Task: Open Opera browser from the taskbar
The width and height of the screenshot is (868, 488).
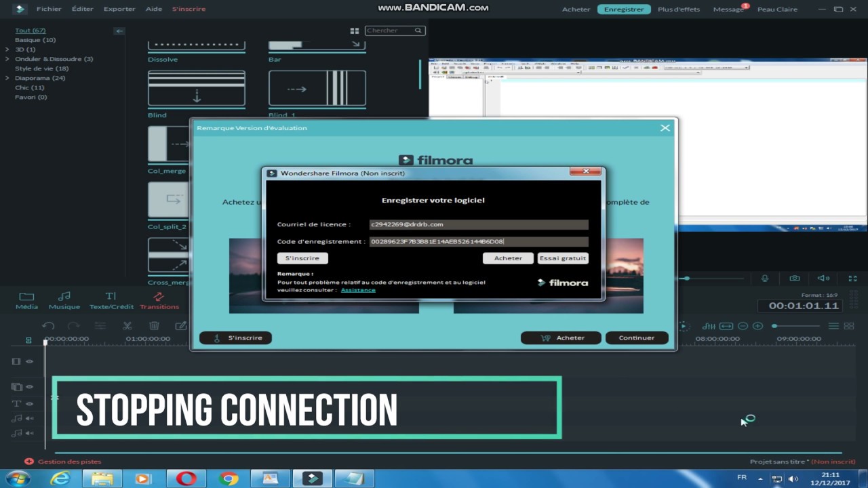Action: tap(186, 479)
